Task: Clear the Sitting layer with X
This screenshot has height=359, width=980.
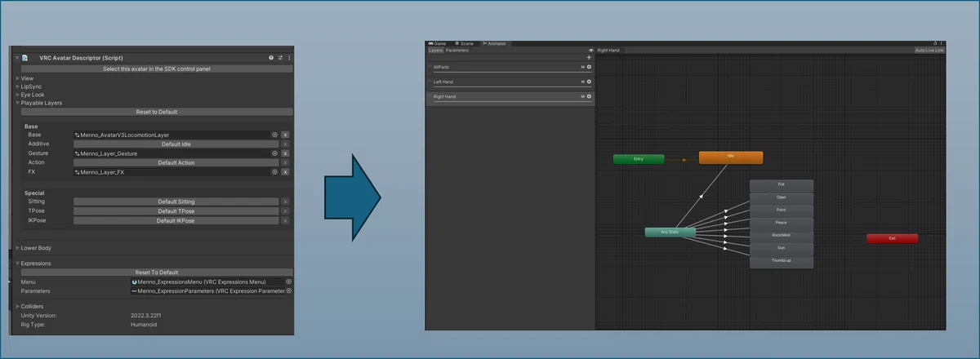Action: pos(285,202)
